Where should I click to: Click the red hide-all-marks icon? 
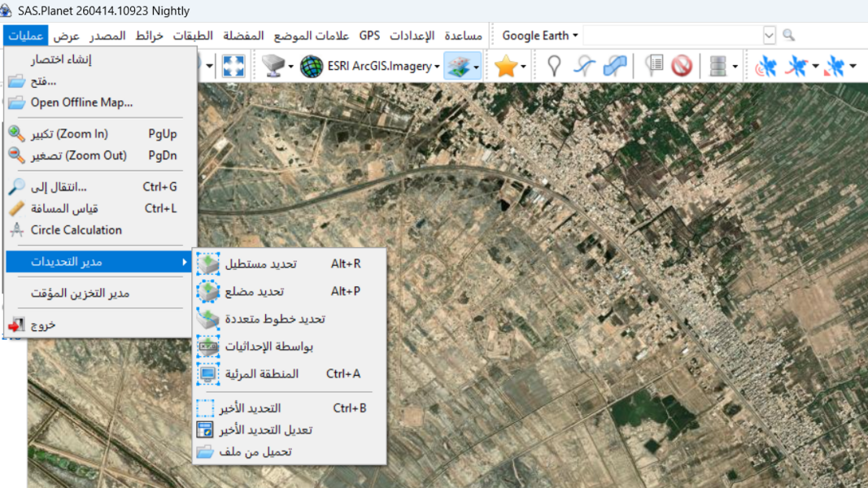[682, 66]
